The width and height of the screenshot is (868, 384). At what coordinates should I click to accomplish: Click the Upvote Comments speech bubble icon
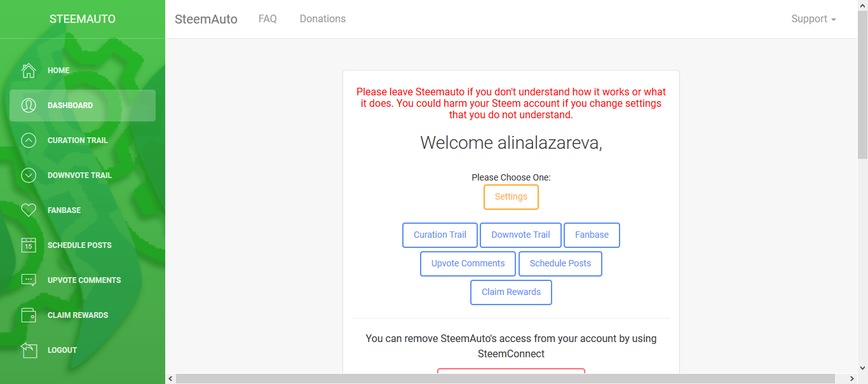point(29,280)
